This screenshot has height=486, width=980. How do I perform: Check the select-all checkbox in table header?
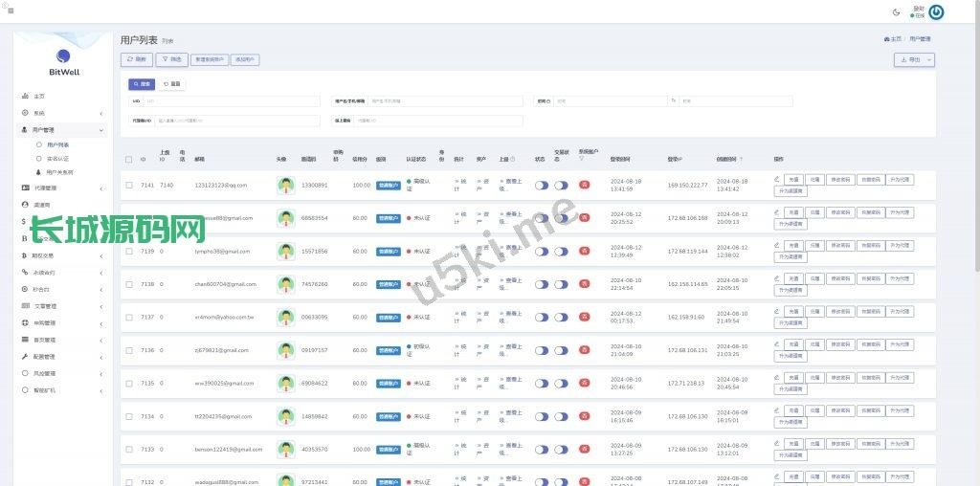click(x=129, y=159)
